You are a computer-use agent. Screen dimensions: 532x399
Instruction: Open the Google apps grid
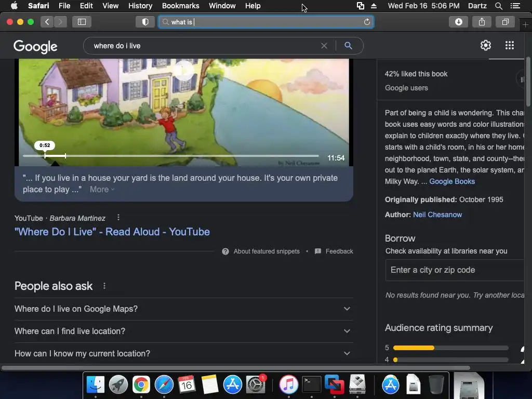tap(509, 45)
